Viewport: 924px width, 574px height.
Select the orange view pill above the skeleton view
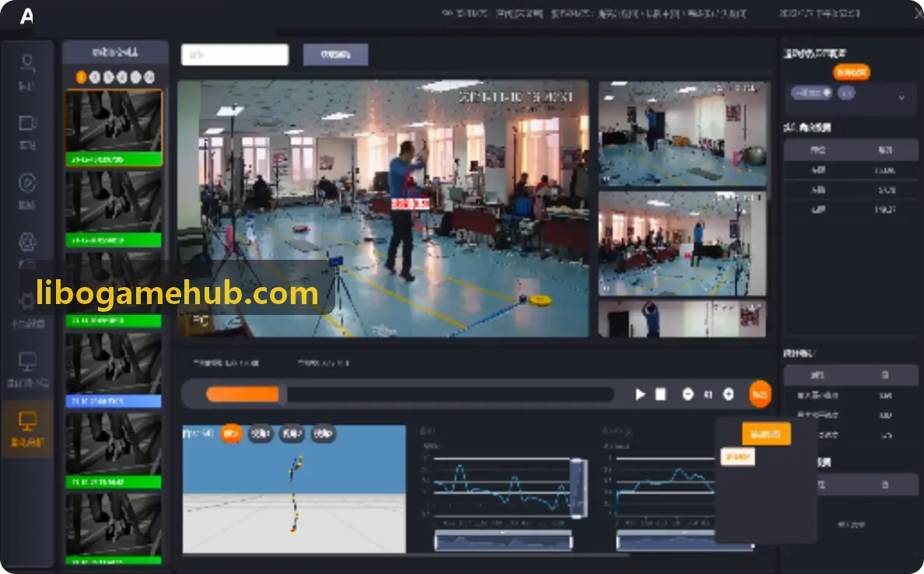coord(231,434)
